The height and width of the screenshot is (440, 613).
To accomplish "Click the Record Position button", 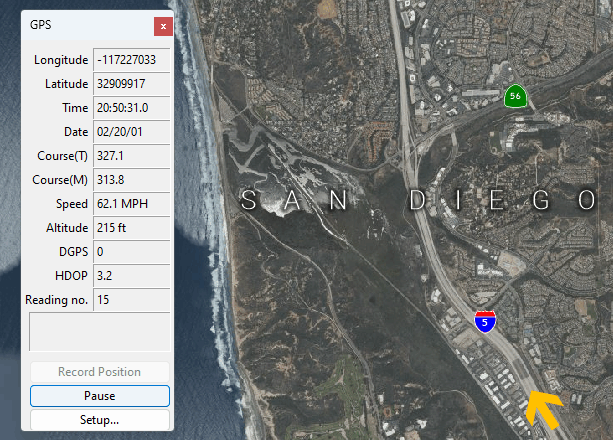I will coord(100,372).
